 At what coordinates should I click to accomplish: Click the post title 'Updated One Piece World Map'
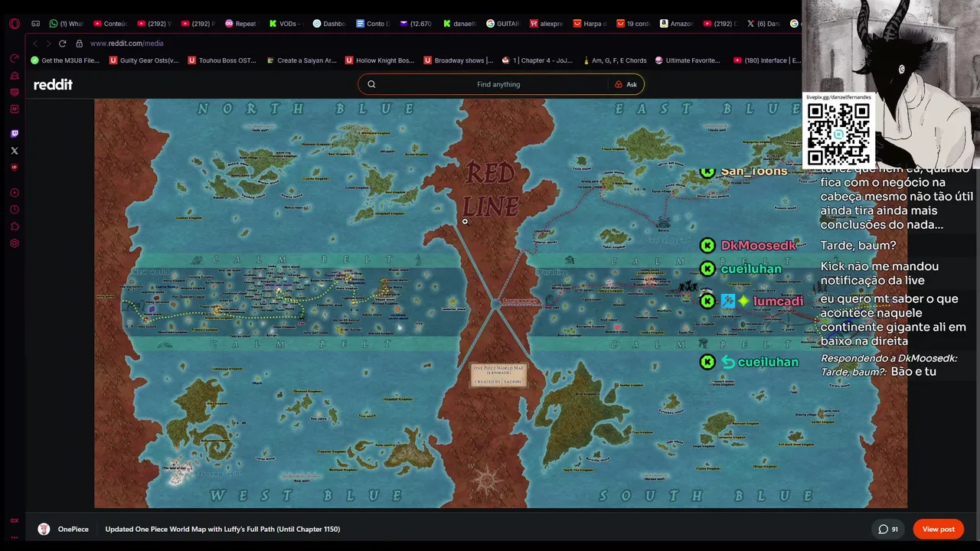(223, 529)
